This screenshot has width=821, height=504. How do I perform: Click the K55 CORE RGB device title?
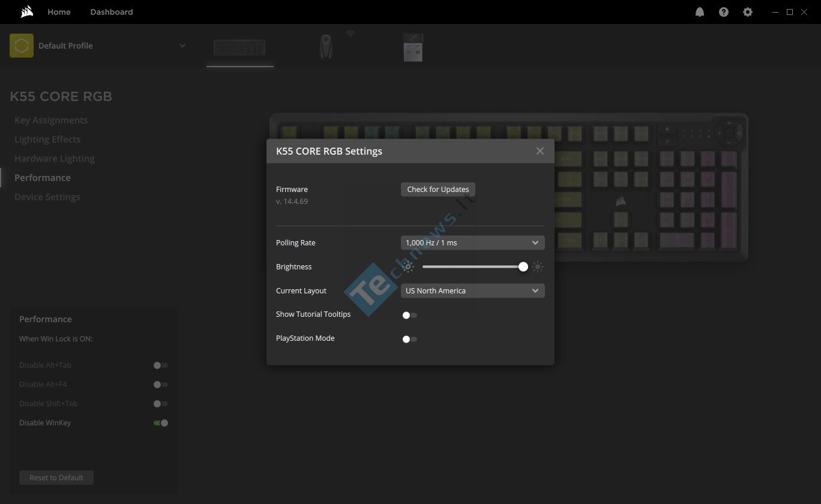coord(61,97)
